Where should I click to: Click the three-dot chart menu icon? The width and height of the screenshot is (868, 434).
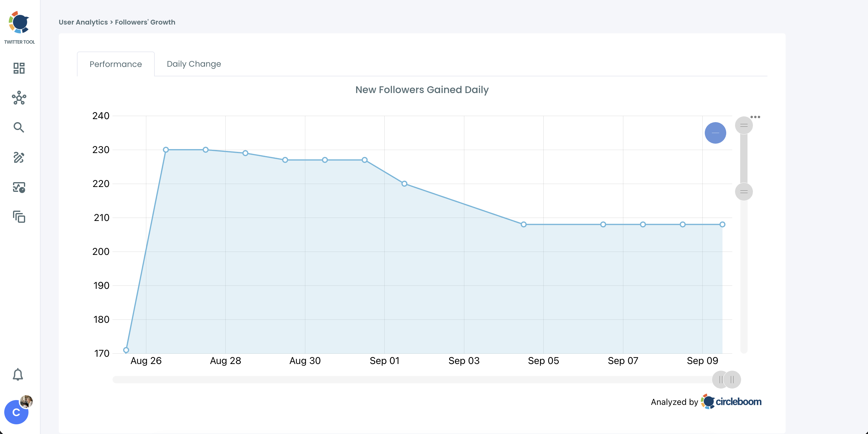click(x=755, y=117)
